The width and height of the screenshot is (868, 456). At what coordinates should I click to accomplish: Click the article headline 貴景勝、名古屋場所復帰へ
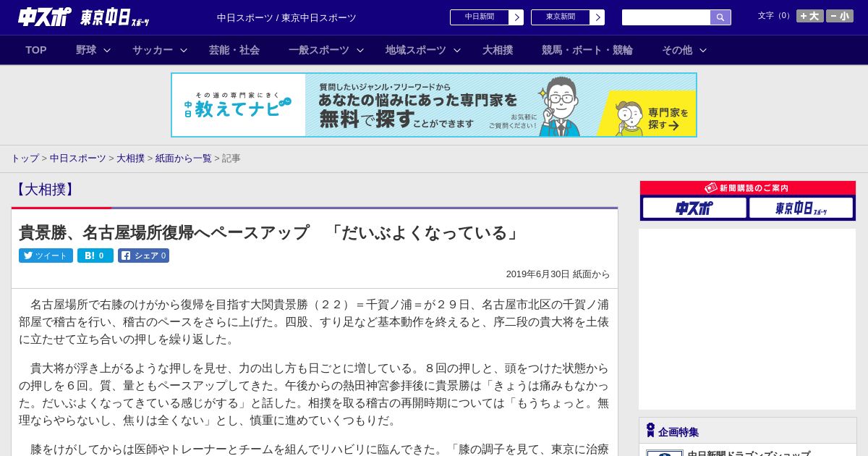coord(270,233)
